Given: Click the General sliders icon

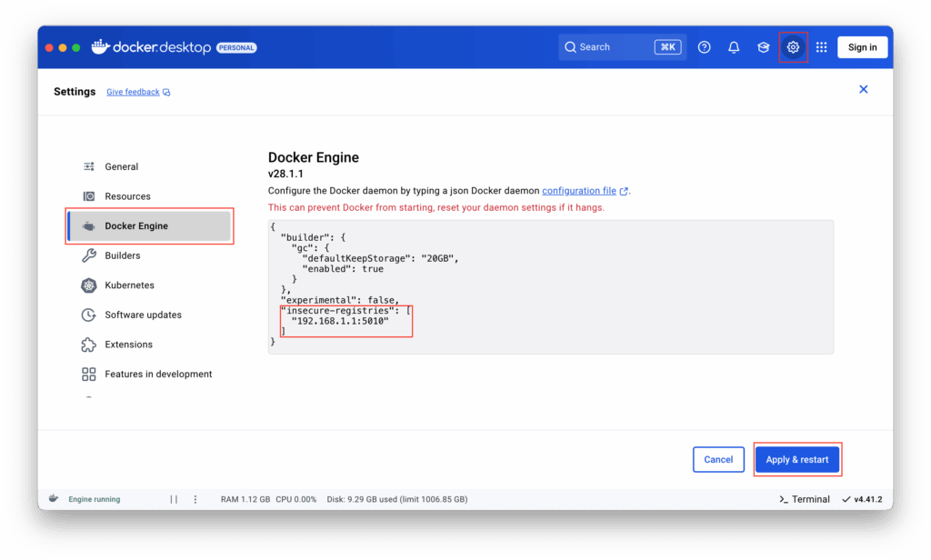Looking at the screenshot, I should pos(88,166).
